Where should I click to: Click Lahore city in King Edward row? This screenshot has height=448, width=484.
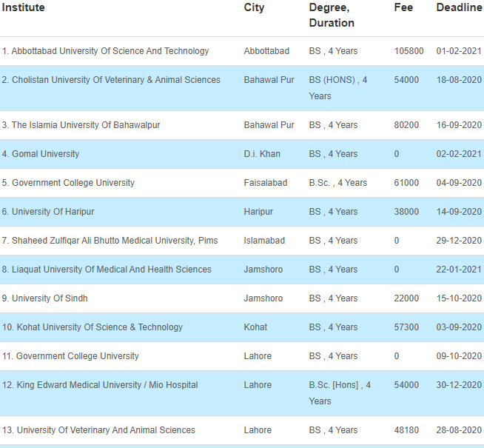258,385
